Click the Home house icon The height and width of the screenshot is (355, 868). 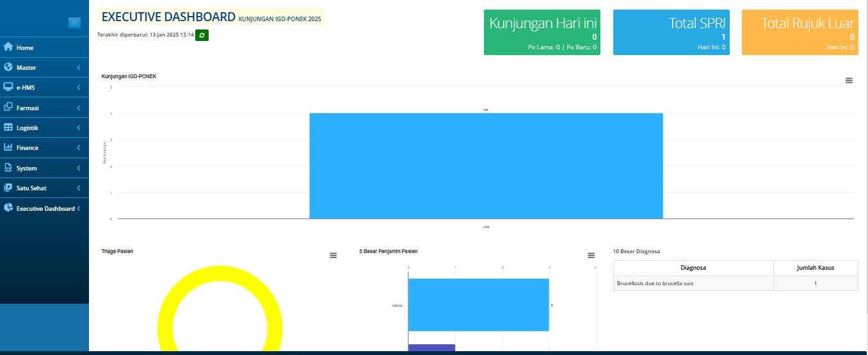(x=8, y=47)
